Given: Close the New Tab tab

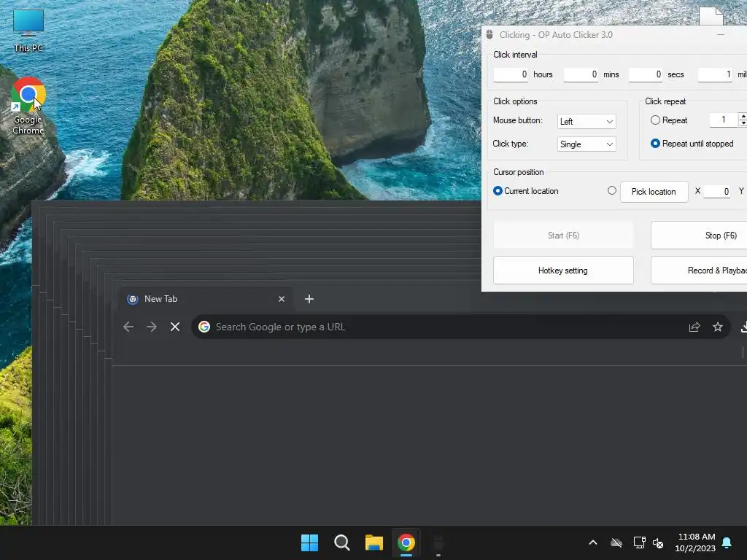Looking at the screenshot, I should (x=282, y=299).
